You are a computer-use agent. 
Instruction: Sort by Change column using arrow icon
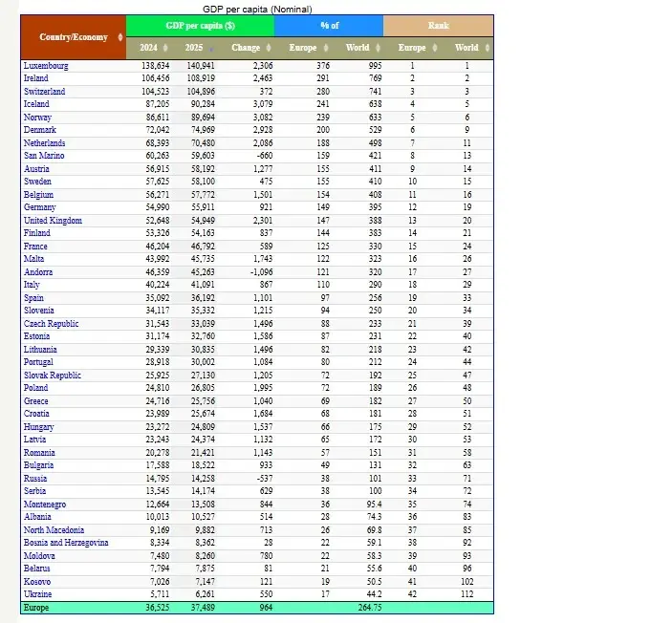pyautogui.click(x=268, y=48)
